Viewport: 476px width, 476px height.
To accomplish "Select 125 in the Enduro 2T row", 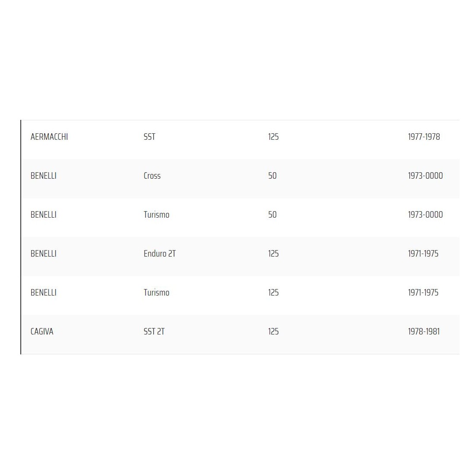I will (x=273, y=254).
